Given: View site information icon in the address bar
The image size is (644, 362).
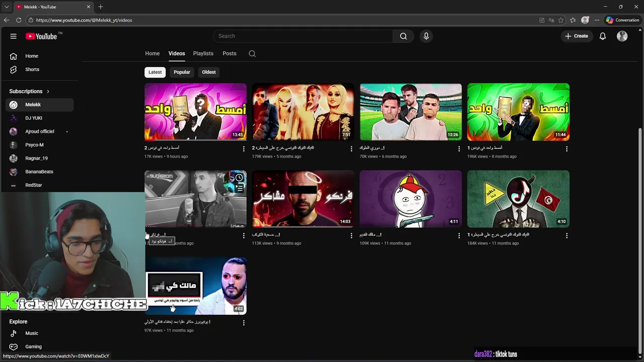Looking at the screenshot, I should pyautogui.click(x=31, y=20).
